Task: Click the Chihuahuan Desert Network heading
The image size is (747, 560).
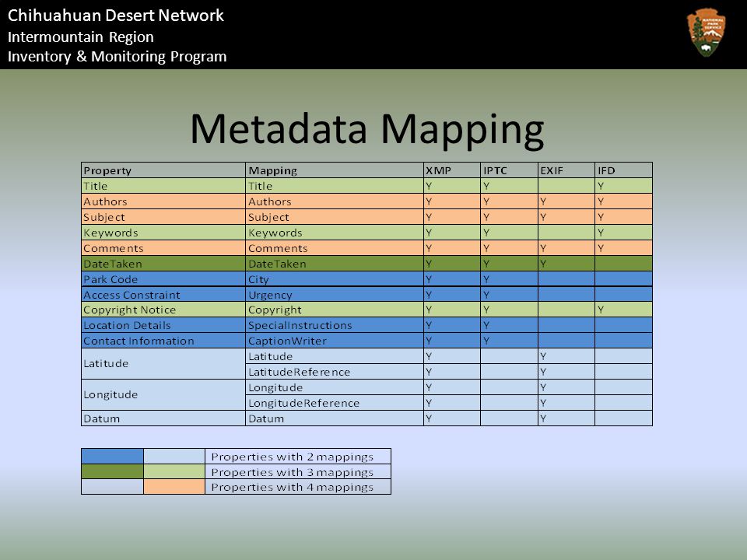Action: coord(115,16)
